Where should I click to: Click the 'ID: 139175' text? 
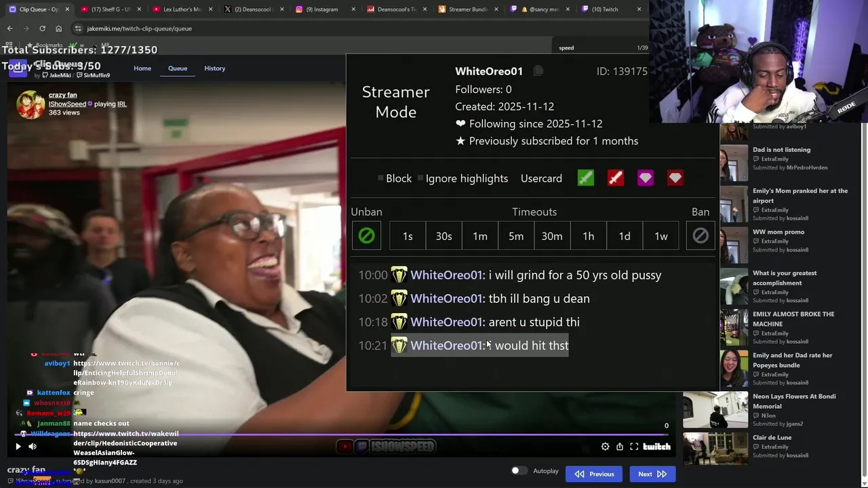622,71
